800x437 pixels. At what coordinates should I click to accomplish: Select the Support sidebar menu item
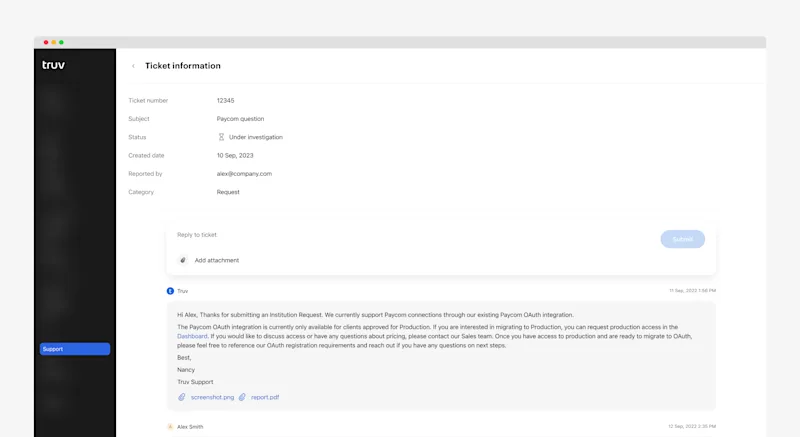coord(75,349)
